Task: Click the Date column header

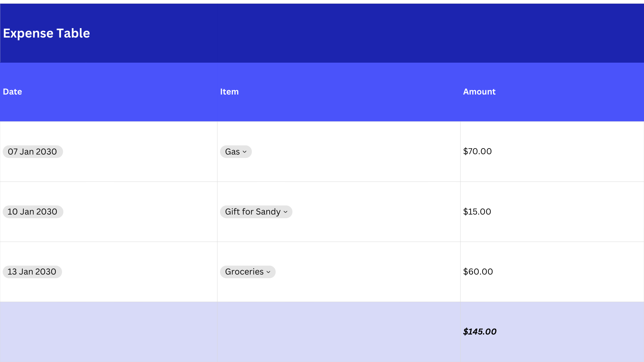Action: coord(12,92)
